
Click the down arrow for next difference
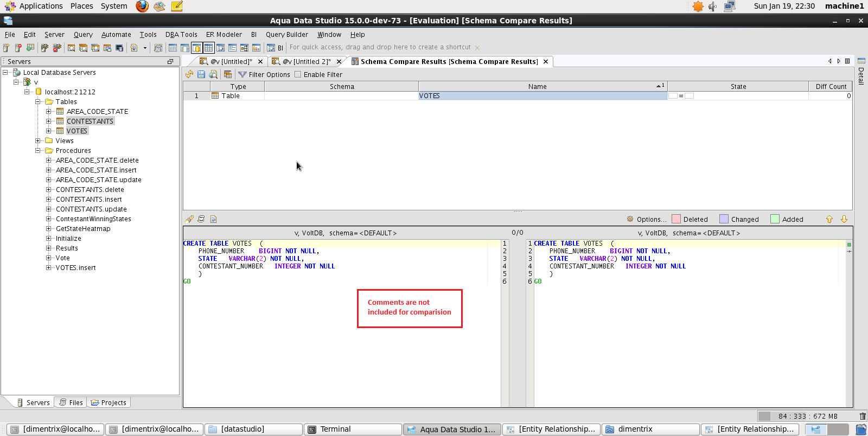(844, 219)
